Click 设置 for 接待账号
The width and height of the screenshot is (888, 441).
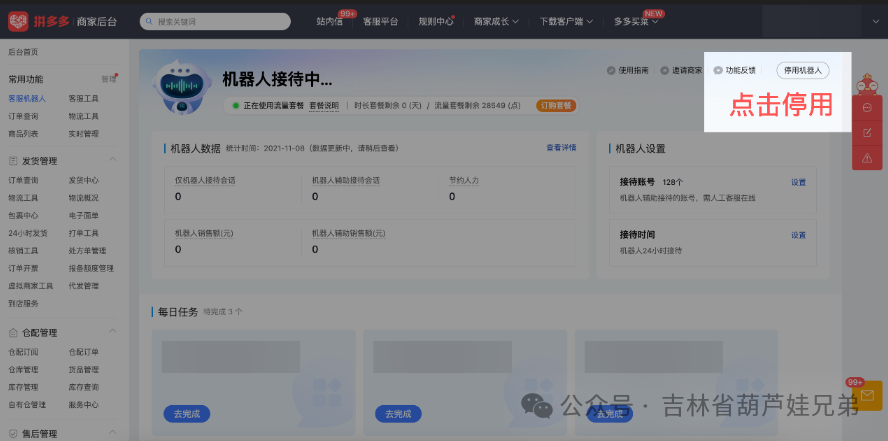coord(799,182)
